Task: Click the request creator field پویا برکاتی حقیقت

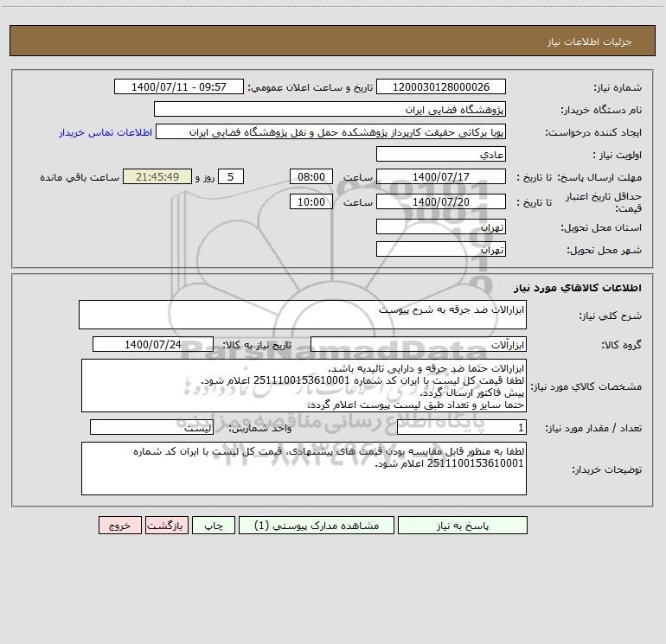Action: point(331,131)
